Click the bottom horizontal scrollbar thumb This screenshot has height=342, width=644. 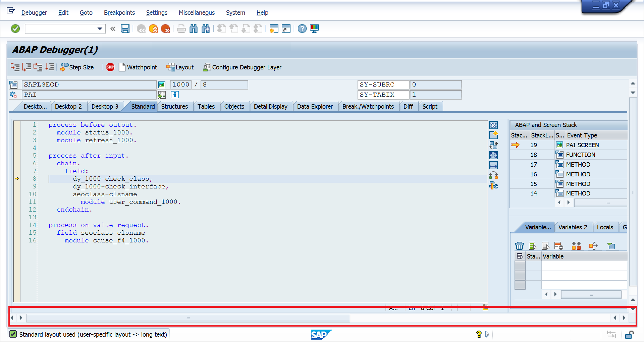click(188, 318)
